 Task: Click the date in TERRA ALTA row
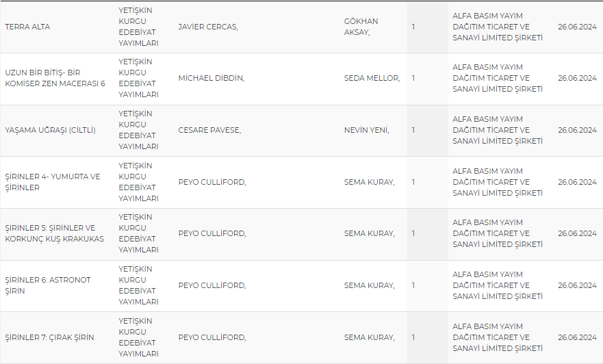(x=577, y=27)
